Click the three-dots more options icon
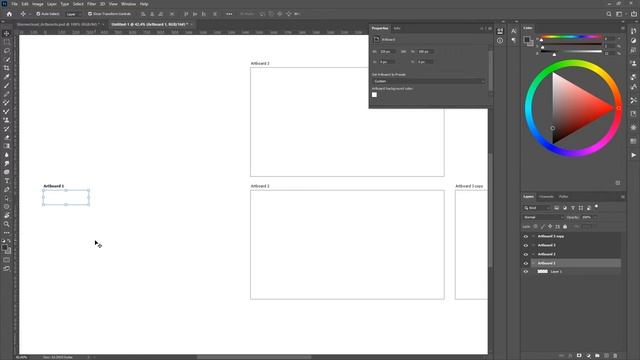 click(229, 14)
